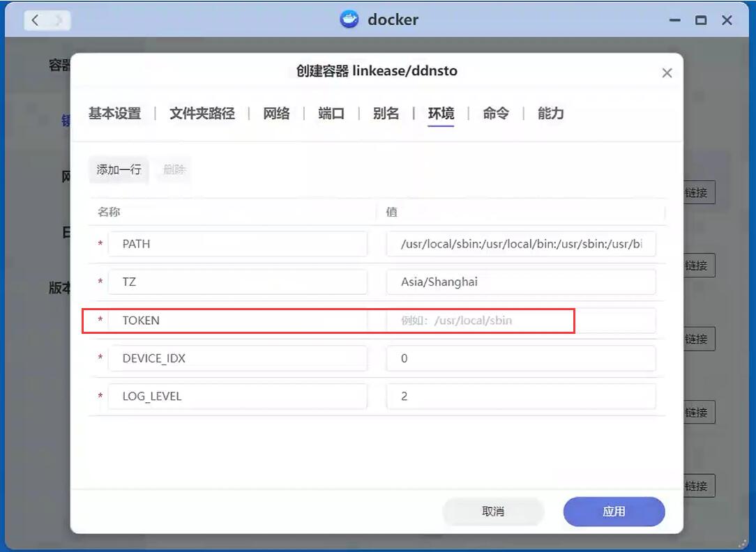This screenshot has width=756, height=552.
Task: Select the LOG_LEVEL name field
Action: coord(237,397)
